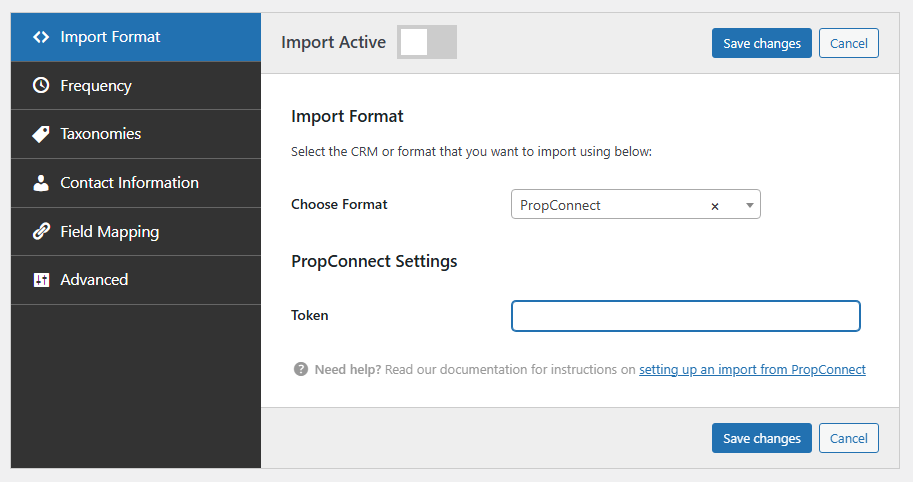Click the clock icon next to Frequency
Screen dimensions: 913x482
(41, 86)
